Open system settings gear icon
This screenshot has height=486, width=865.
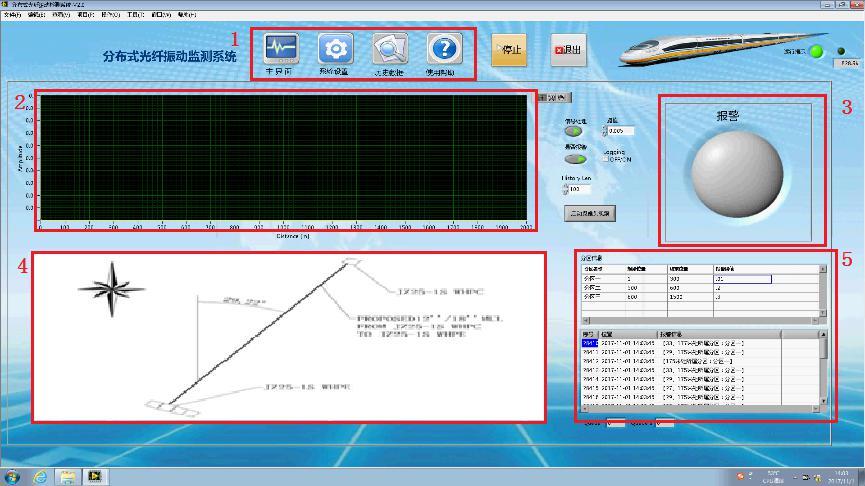[335, 48]
